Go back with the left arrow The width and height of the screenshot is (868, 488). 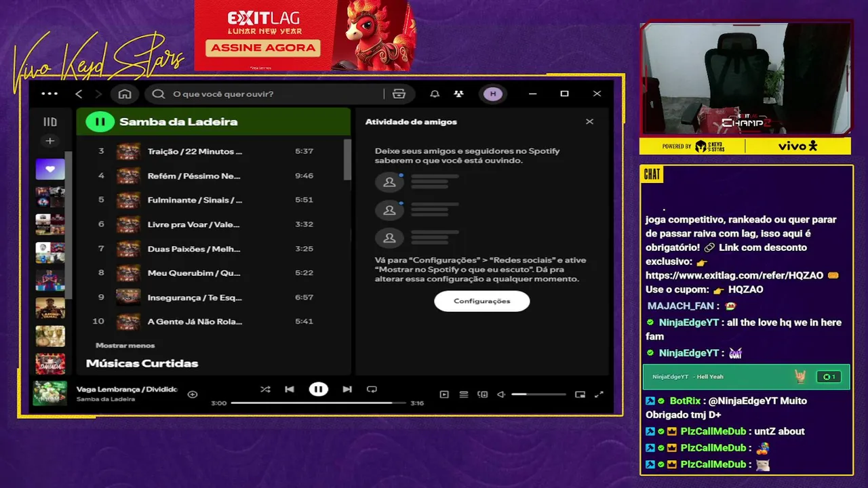[x=79, y=94]
